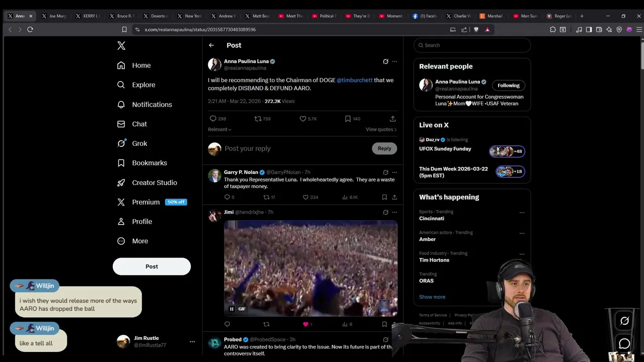Viewport: 644px width, 362px height.
Task: Open the Grok icon on Anna Paulina Luna's post
Action: (x=385, y=61)
